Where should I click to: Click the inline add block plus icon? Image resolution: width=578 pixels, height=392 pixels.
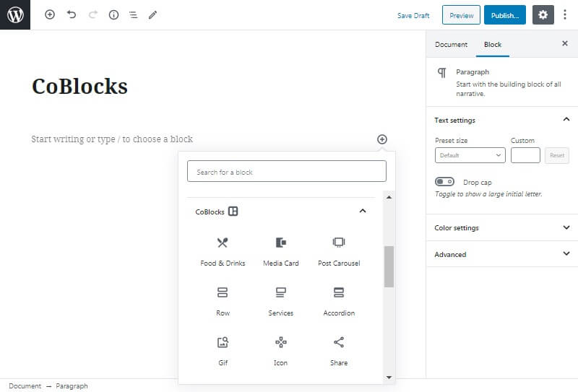pyautogui.click(x=382, y=139)
